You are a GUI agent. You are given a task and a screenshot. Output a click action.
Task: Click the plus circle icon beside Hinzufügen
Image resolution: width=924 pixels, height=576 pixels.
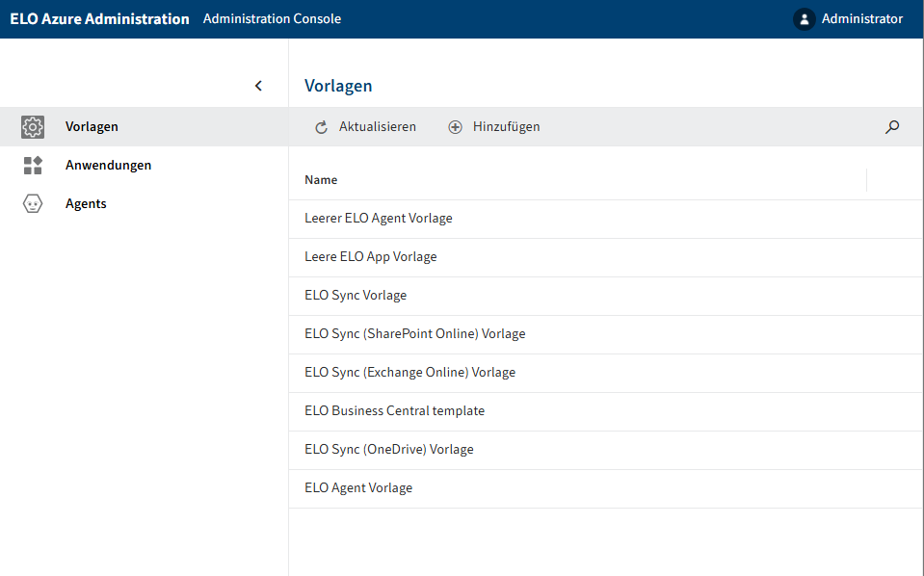tap(455, 127)
